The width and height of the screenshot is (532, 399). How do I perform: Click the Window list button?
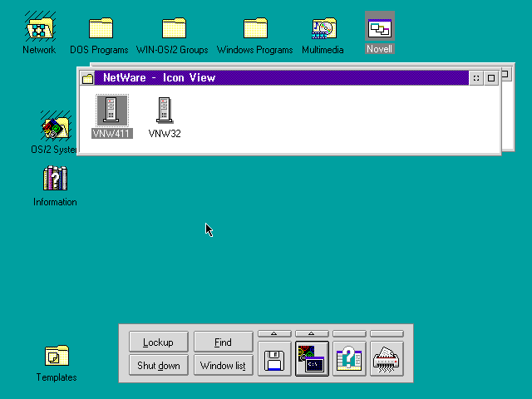point(224,365)
